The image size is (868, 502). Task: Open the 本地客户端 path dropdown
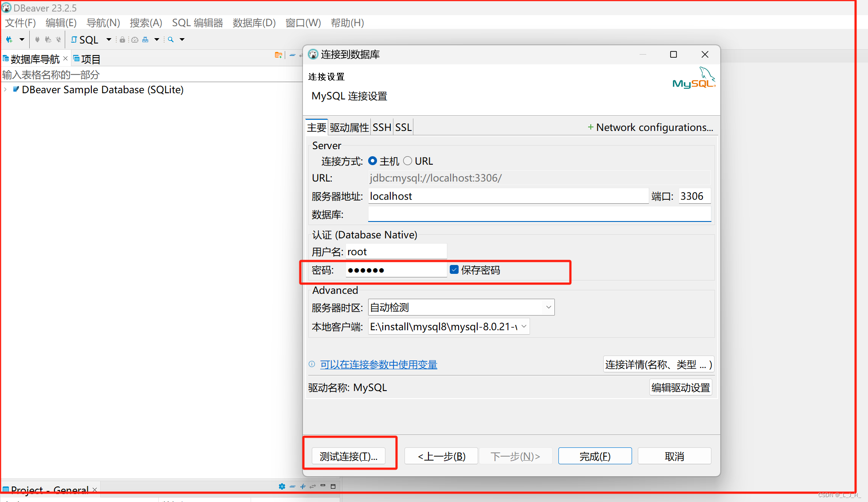[x=524, y=327]
